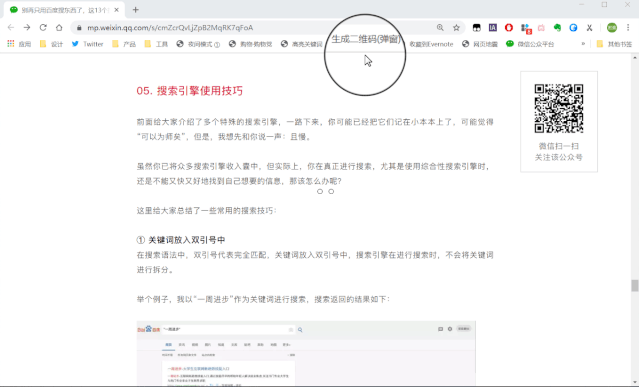Reload the current page
This screenshot has height=387, width=639.
[x=43, y=27]
